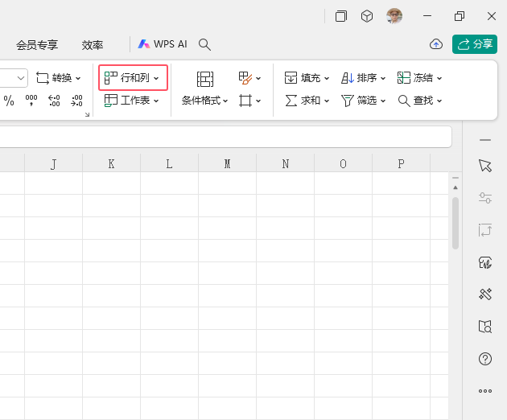Select column K header
This screenshot has width=507, height=420.
pos(111,163)
